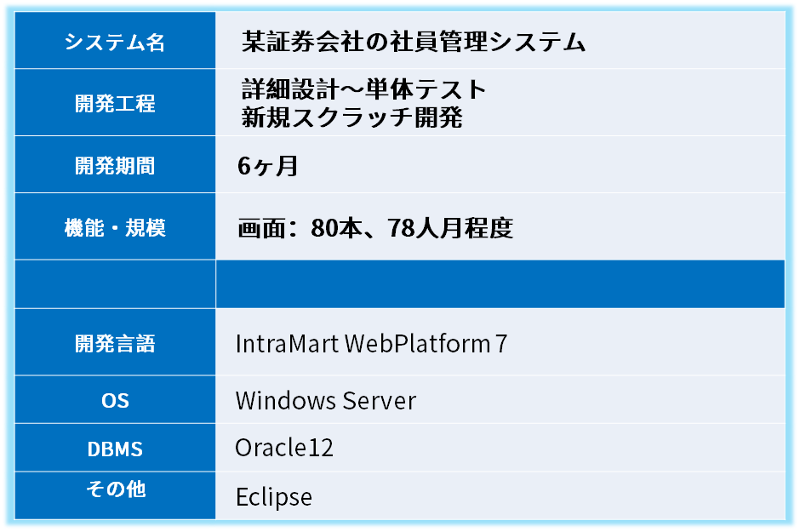The height and width of the screenshot is (532, 800).
Task: Click the 開発工程 label cell
Action: 115,104
